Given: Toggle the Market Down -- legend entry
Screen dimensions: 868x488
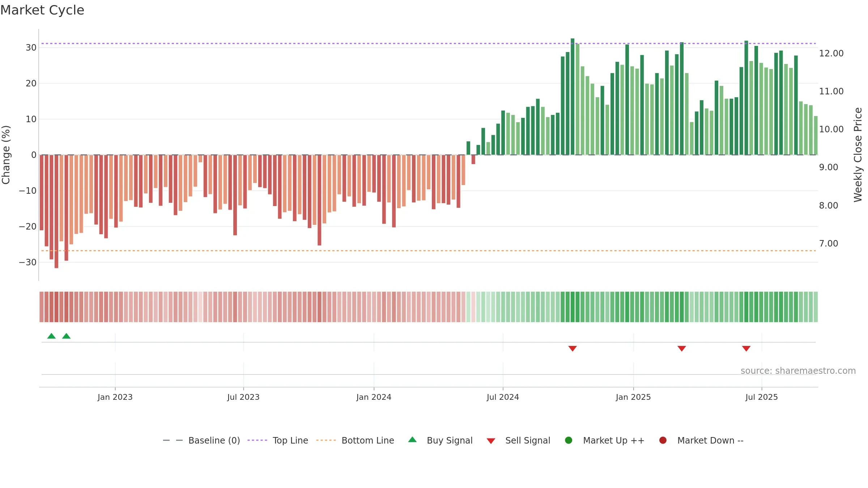Looking at the screenshot, I should pyautogui.click(x=701, y=440).
